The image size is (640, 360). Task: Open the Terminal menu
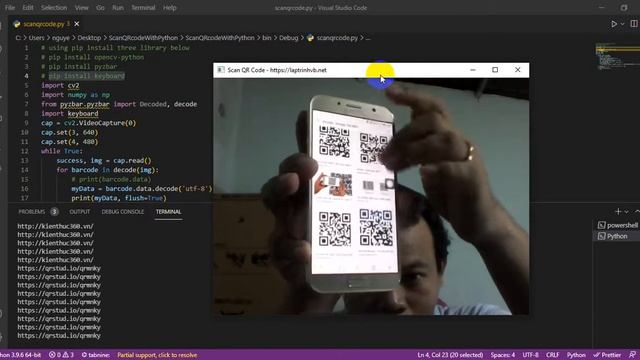click(x=143, y=7)
